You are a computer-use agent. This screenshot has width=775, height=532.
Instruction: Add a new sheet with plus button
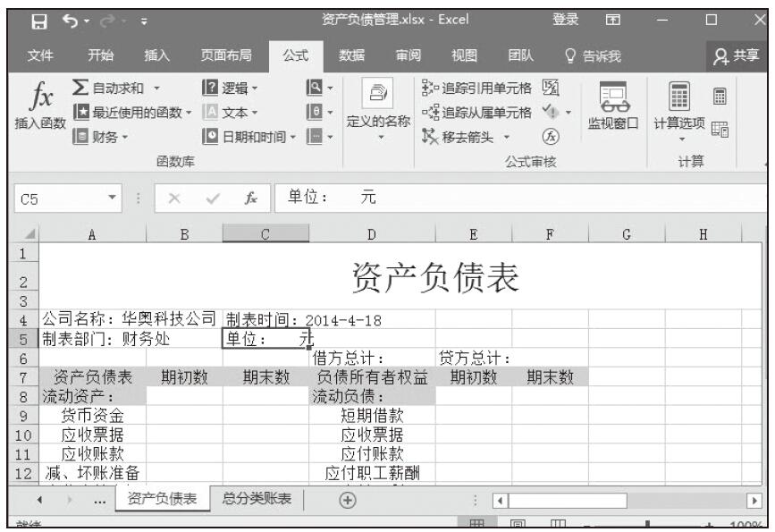tap(343, 500)
